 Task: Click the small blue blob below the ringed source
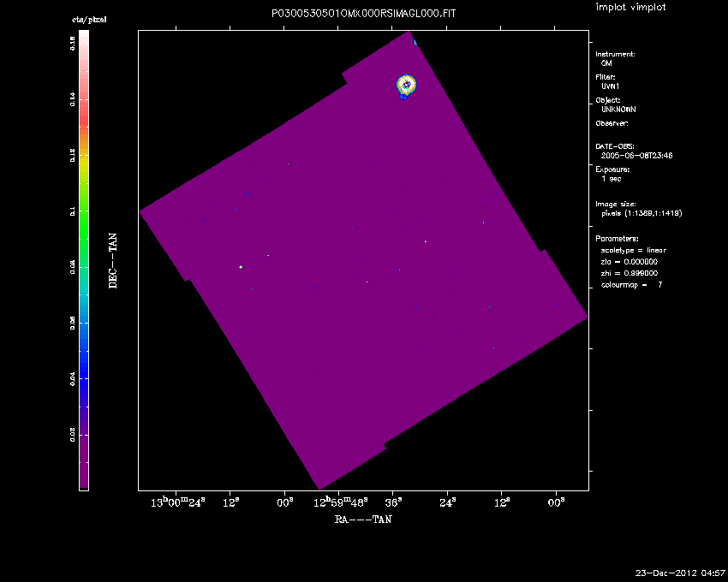pyautogui.click(x=403, y=96)
